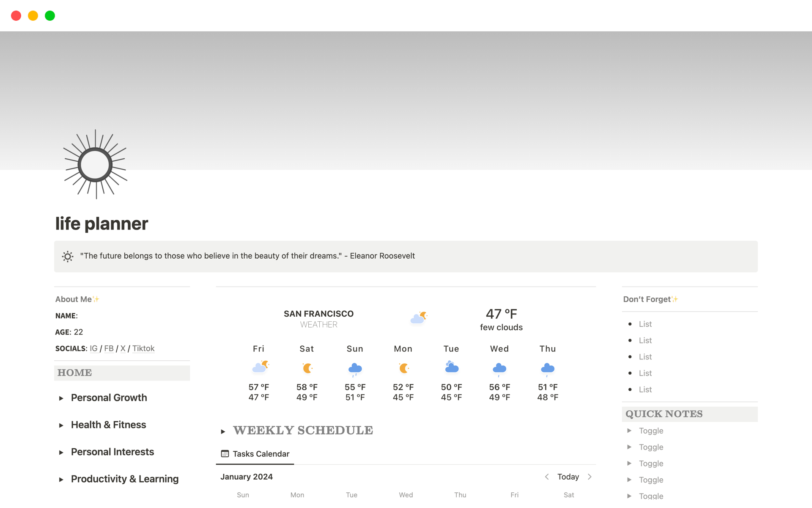Go to previous month with left arrow

(547, 477)
